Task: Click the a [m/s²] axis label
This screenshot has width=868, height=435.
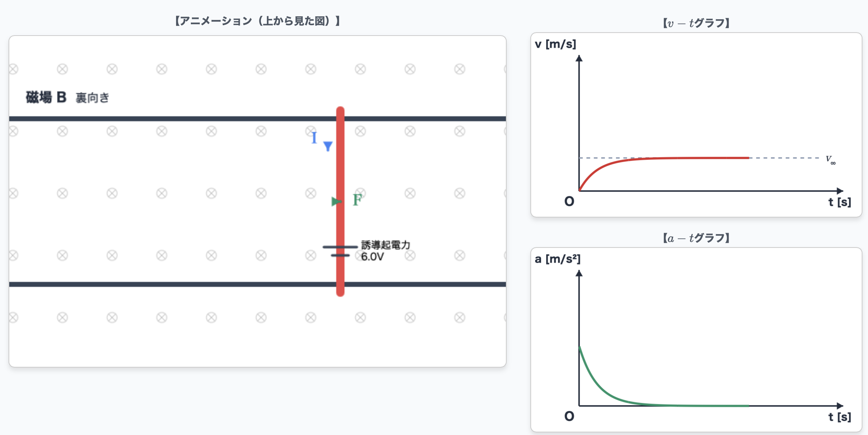Action: click(x=557, y=259)
